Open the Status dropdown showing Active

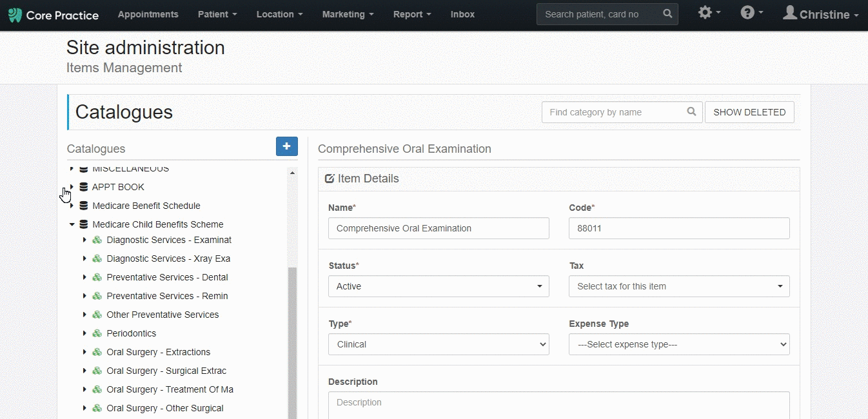pyautogui.click(x=439, y=286)
